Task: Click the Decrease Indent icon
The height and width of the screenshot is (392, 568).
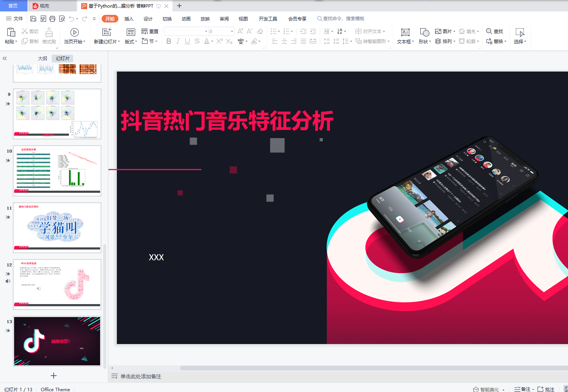Action: [303, 31]
